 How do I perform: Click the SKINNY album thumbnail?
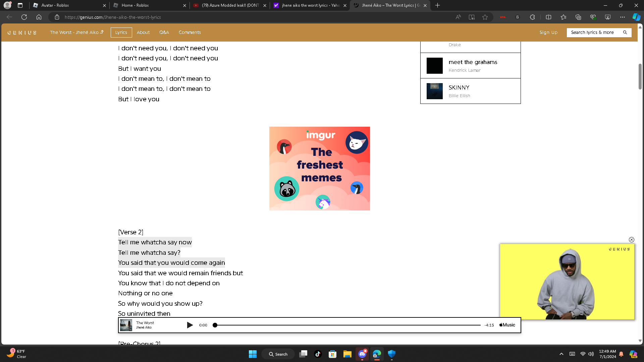coord(435,91)
